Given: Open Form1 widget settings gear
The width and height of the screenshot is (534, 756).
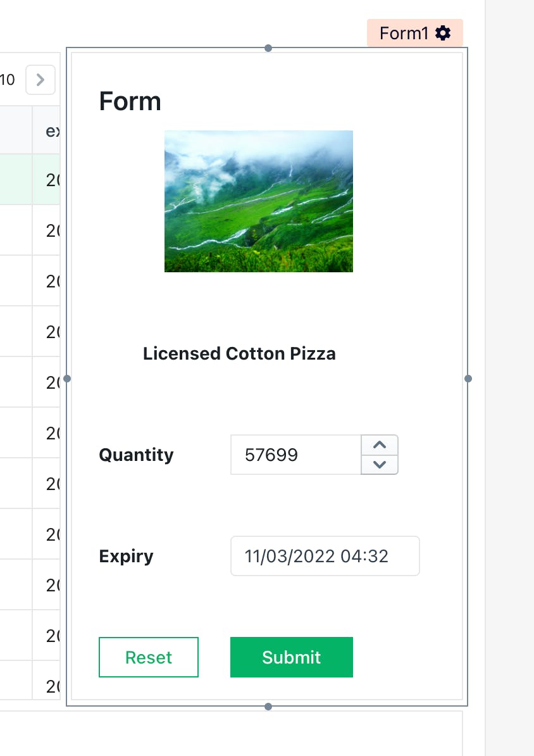Looking at the screenshot, I should pyautogui.click(x=444, y=33).
